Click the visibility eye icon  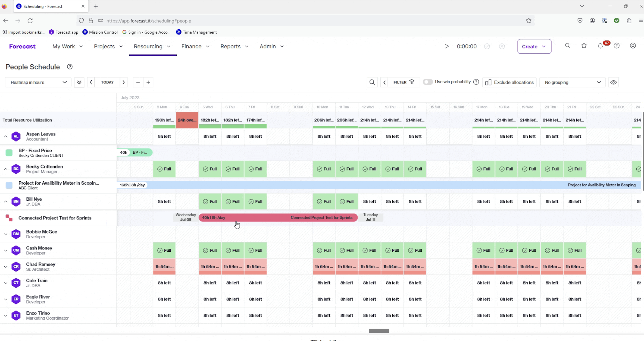pos(614,82)
